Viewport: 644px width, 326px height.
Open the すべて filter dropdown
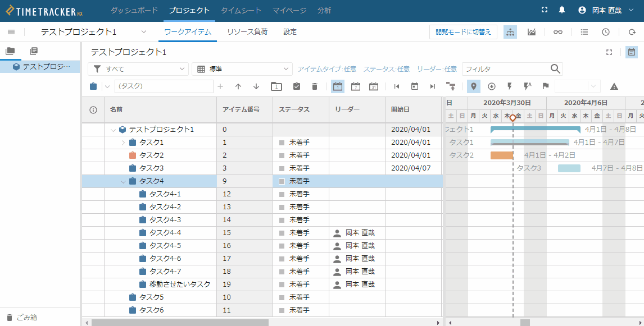[138, 69]
